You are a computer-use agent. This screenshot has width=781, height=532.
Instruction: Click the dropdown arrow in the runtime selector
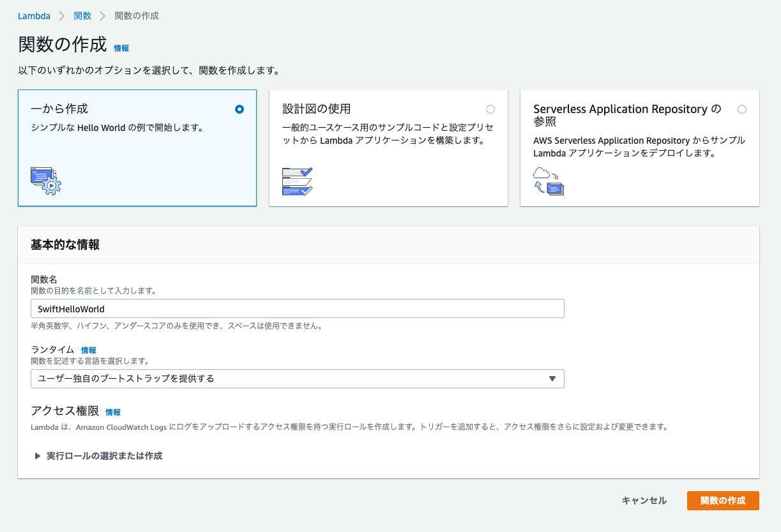click(x=552, y=379)
